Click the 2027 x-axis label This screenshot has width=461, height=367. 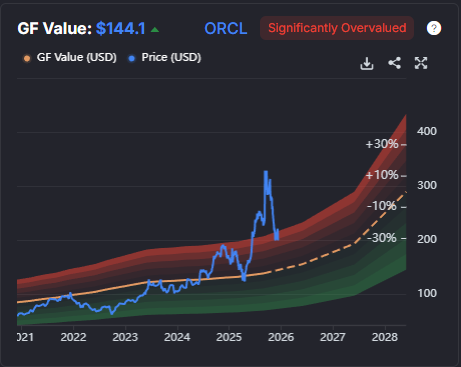tap(333, 337)
